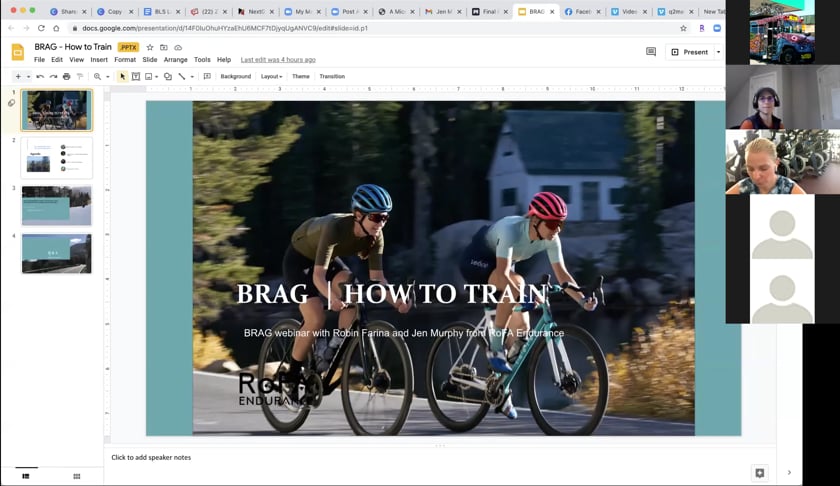Click the BRAG webinar subtitle text

[x=404, y=333]
